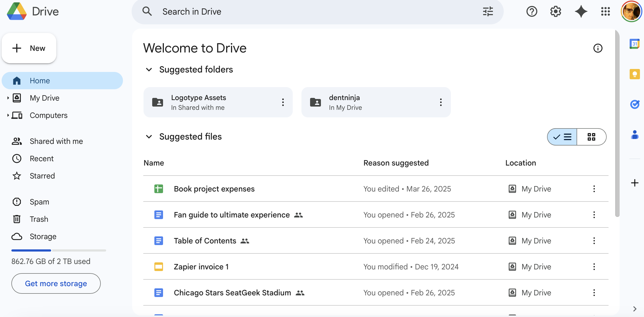
Task: Click the view details info icon
Action: click(598, 48)
